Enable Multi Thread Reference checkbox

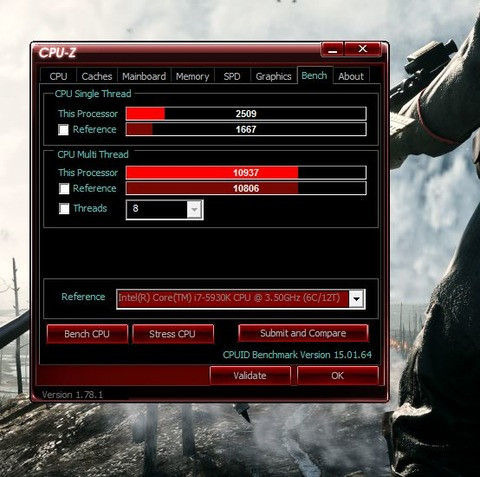click(64, 189)
